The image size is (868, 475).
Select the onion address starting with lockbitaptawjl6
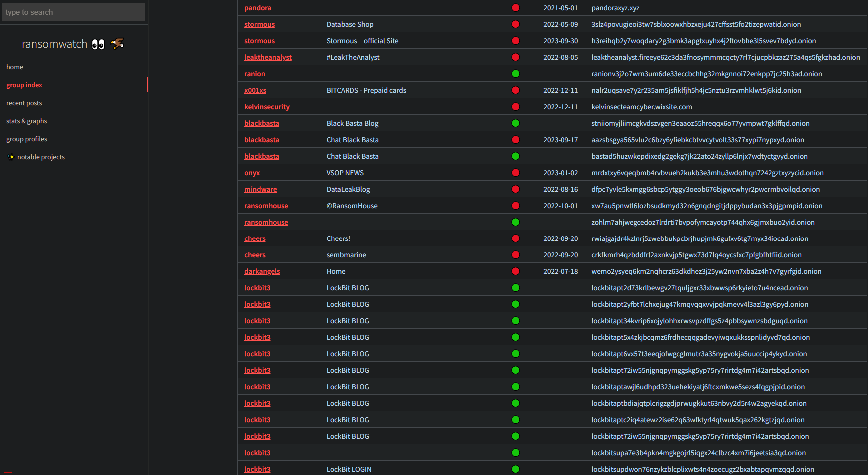coord(698,387)
